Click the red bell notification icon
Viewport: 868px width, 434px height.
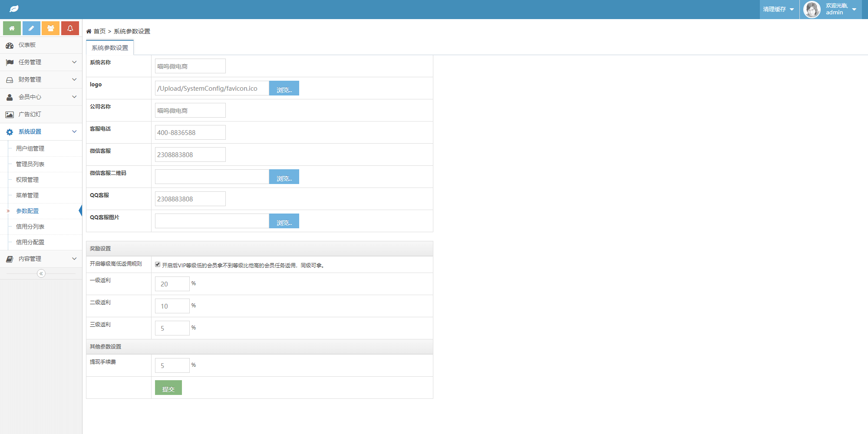tap(70, 28)
